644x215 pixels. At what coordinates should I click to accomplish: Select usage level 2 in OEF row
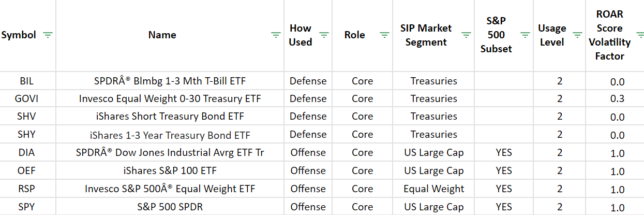[560, 170]
